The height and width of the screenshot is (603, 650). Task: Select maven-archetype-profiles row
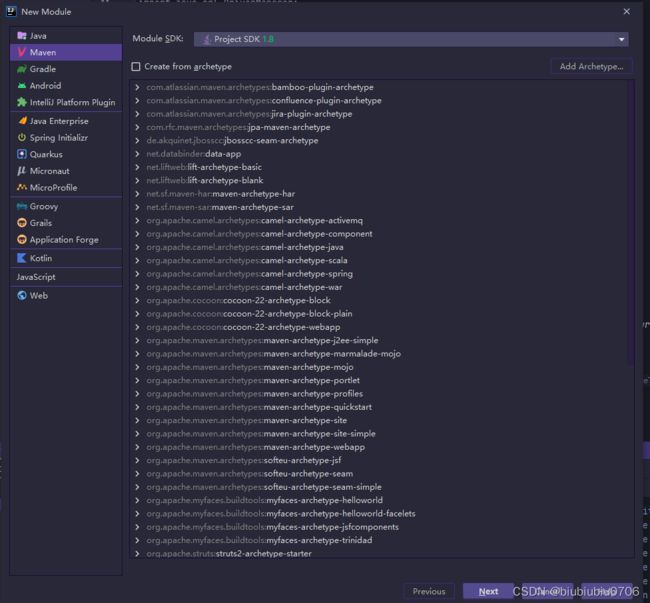click(x=382, y=394)
